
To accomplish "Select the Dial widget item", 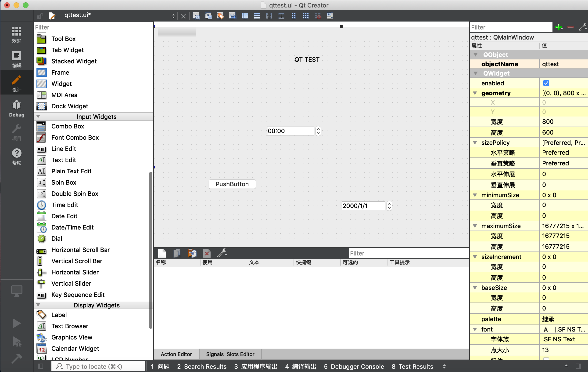I will pos(57,238).
